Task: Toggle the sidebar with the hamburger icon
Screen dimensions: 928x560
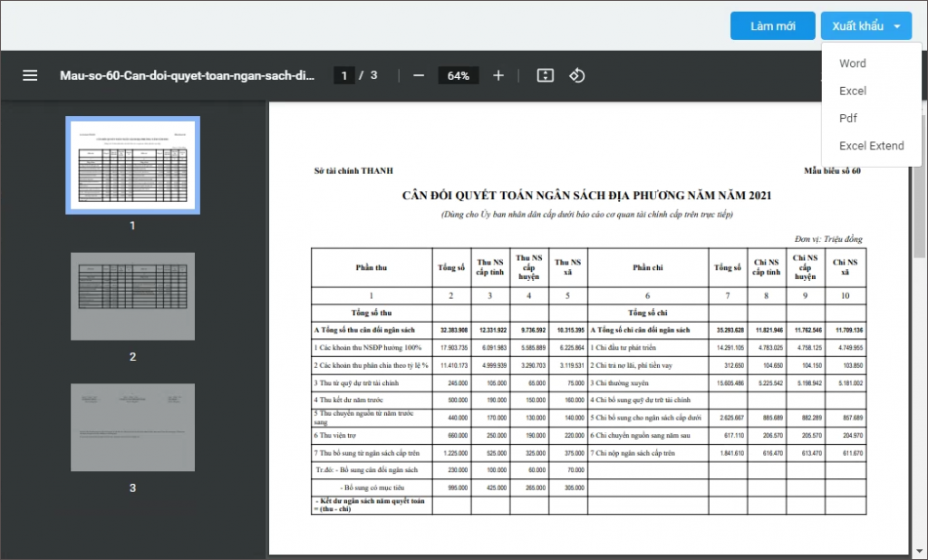Action: [x=30, y=75]
